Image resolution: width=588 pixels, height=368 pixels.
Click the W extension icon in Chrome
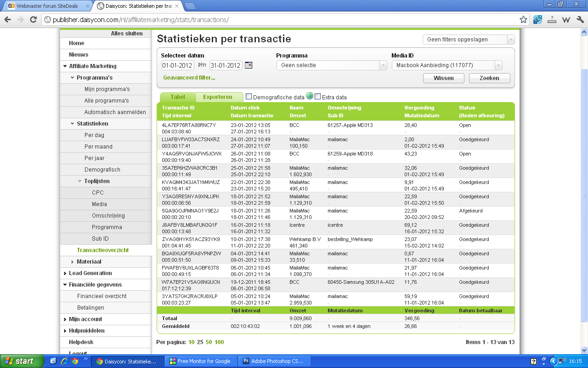pos(566,20)
